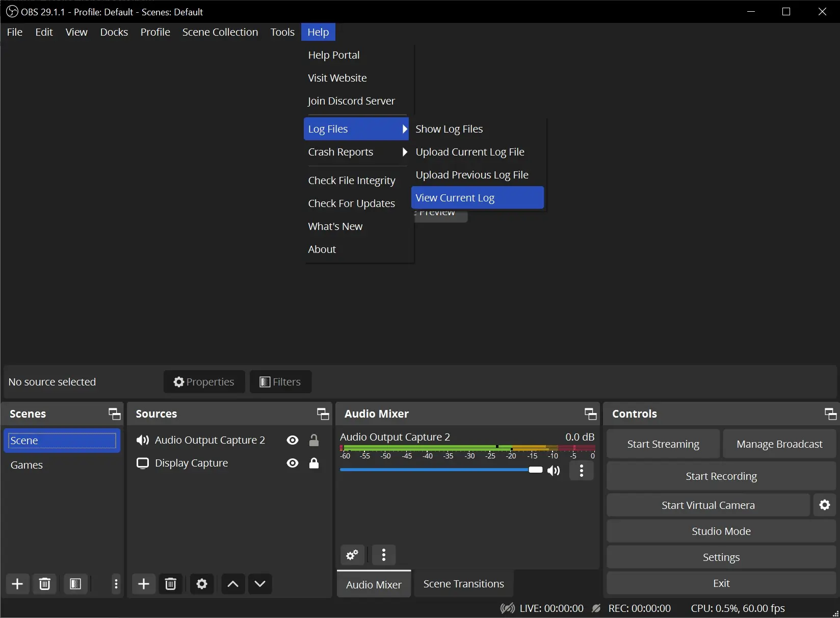This screenshot has height=618, width=840.
Task: Mute Audio Output Capture 2 speaker icon
Action: pyautogui.click(x=554, y=470)
